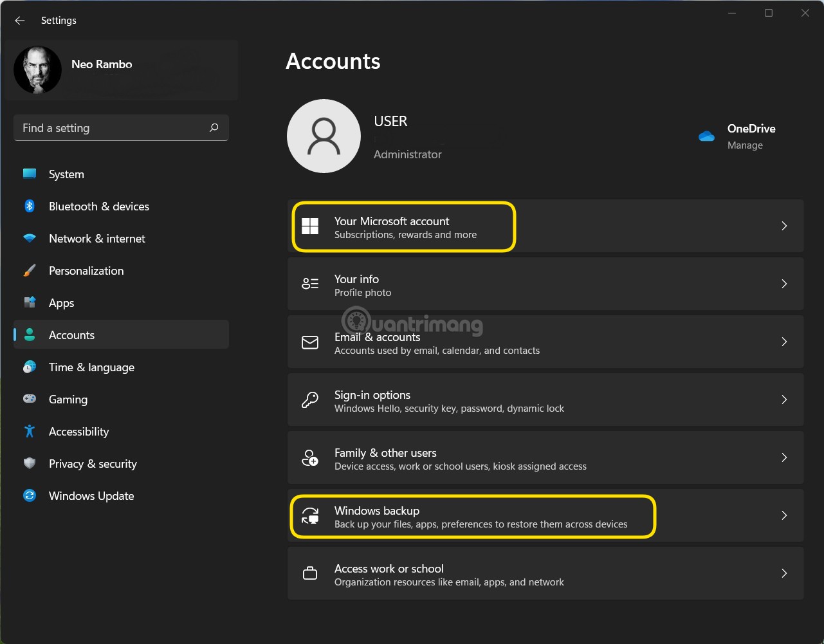Click Manage under OneDrive
The width and height of the screenshot is (824, 644).
click(x=745, y=145)
